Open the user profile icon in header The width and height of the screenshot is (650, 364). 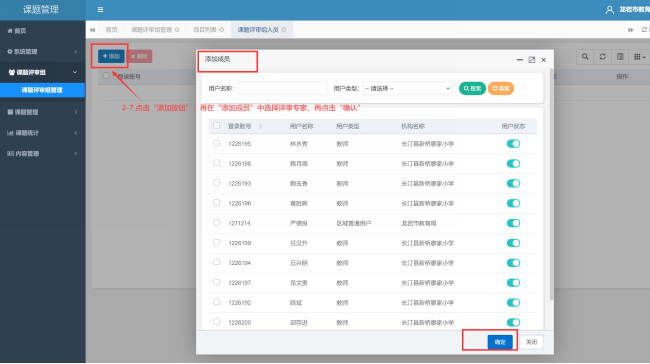click(609, 10)
